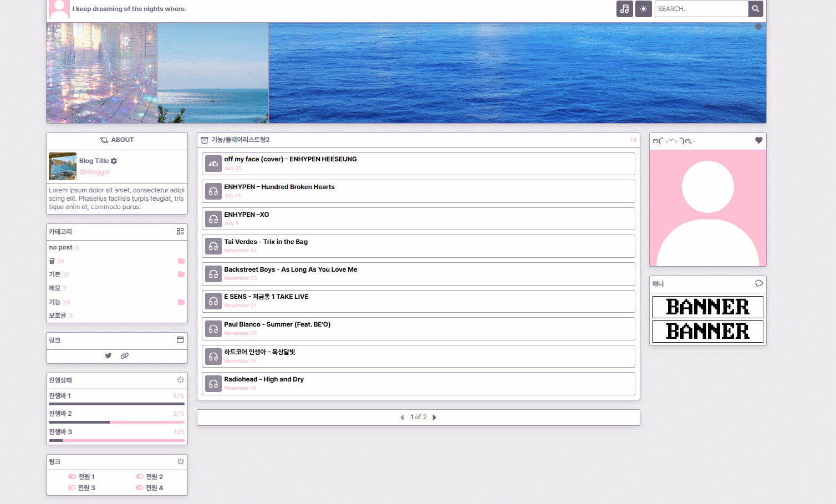
Task: Click headphone icon of Radiohead post
Action: 213,384
